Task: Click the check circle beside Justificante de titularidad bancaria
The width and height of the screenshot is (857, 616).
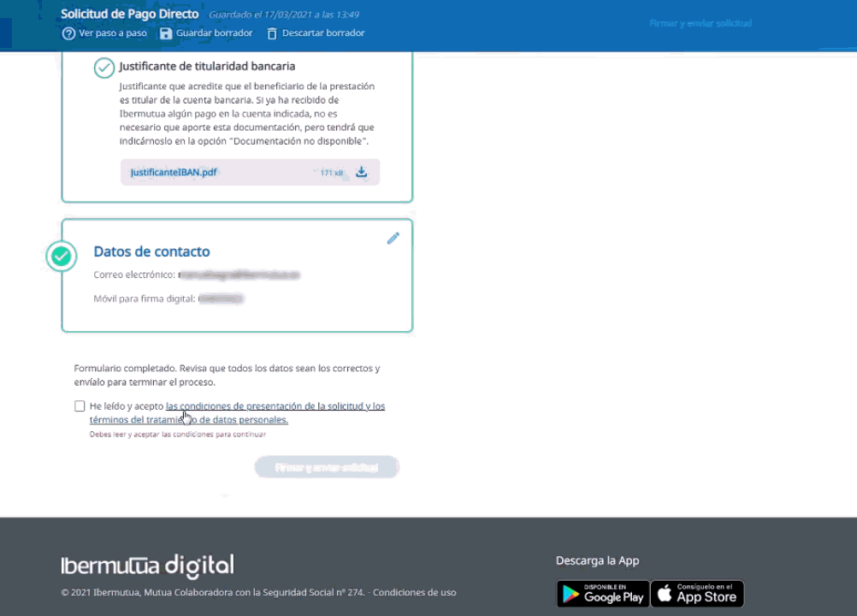Action: [103, 68]
